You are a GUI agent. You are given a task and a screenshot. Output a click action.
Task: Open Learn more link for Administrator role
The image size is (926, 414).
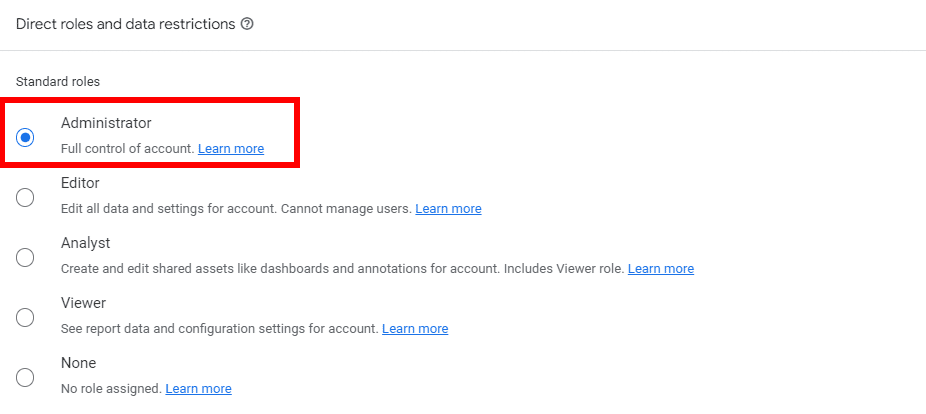231,149
